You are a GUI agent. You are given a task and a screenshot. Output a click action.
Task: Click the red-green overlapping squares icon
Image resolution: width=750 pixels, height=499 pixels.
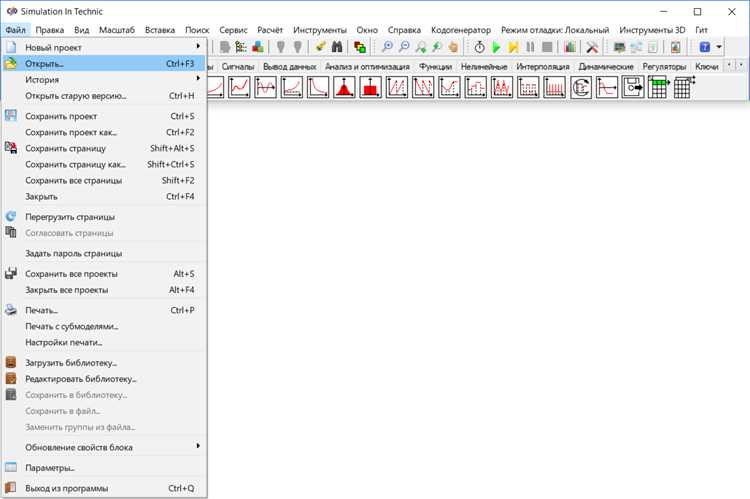[360, 47]
